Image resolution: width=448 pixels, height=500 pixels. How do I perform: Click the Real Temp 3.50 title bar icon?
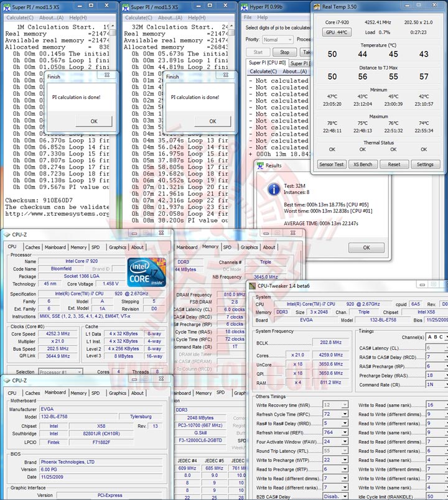[x=317, y=7]
